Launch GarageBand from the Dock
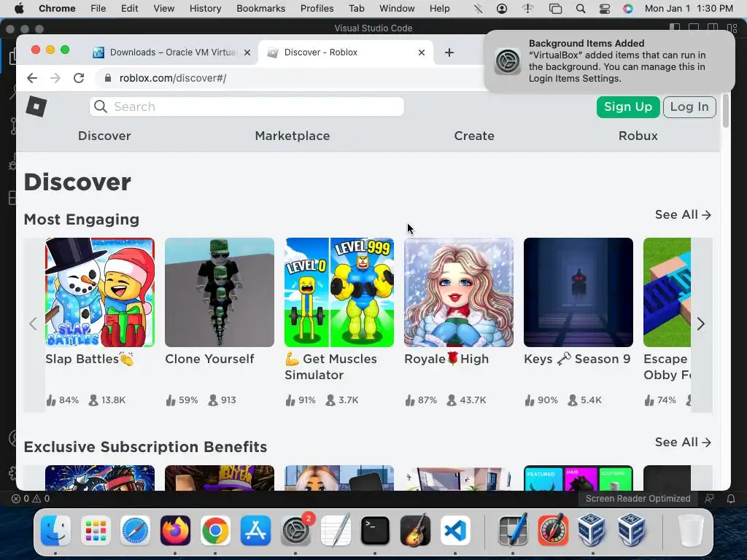Viewport: 747px width, 560px height. [x=415, y=531]
